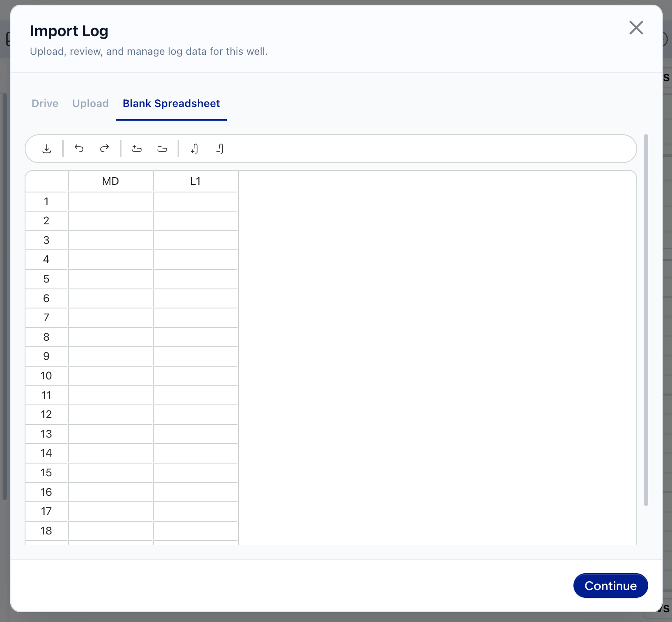The image size is (672, 622).
Task: Select row header 14
Action: pyautogui.click(x=47, y=453)
